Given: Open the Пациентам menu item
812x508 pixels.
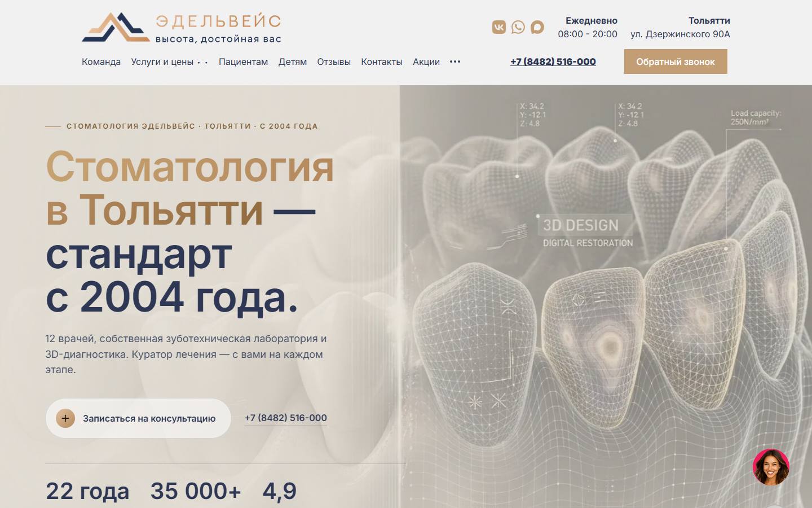Looking at the screenshot, I should [x=243, y=62].
